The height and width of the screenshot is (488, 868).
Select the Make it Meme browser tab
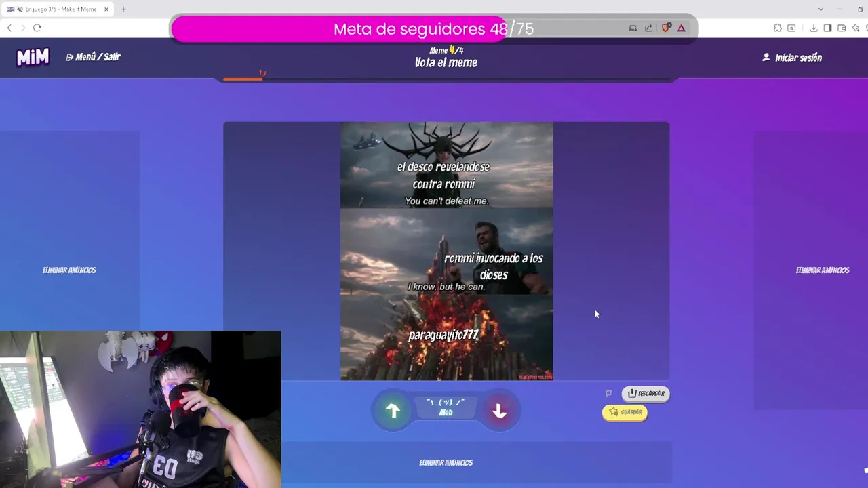click(x=58, y=9)
